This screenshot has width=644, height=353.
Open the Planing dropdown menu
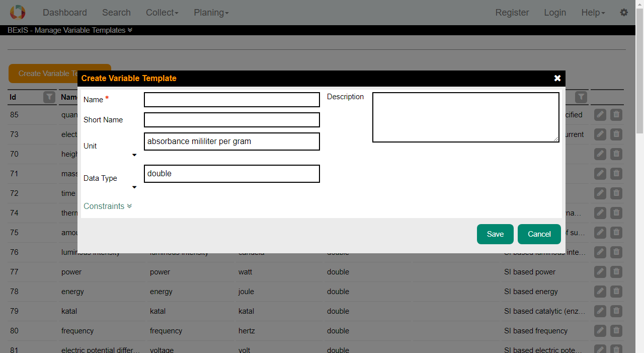211,13
